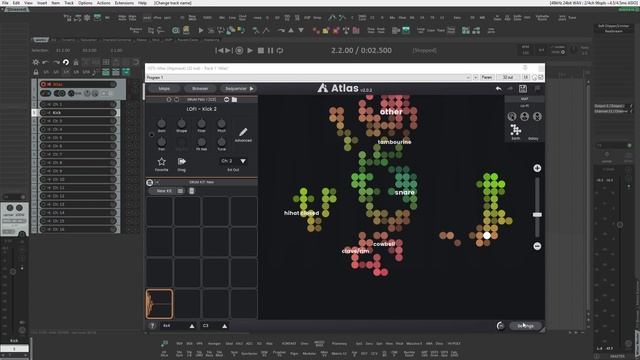
Task: Adjust the Gain knob
Action: click(162, 124)
